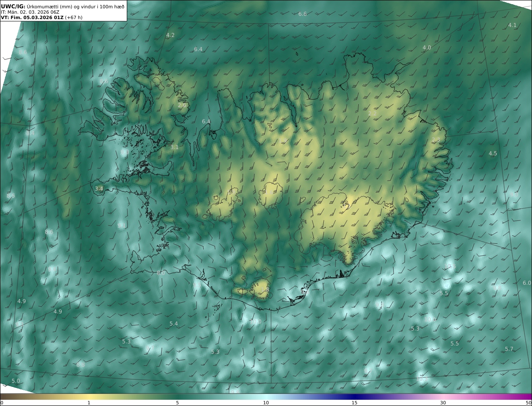Click the '8.4' value label

30,133
